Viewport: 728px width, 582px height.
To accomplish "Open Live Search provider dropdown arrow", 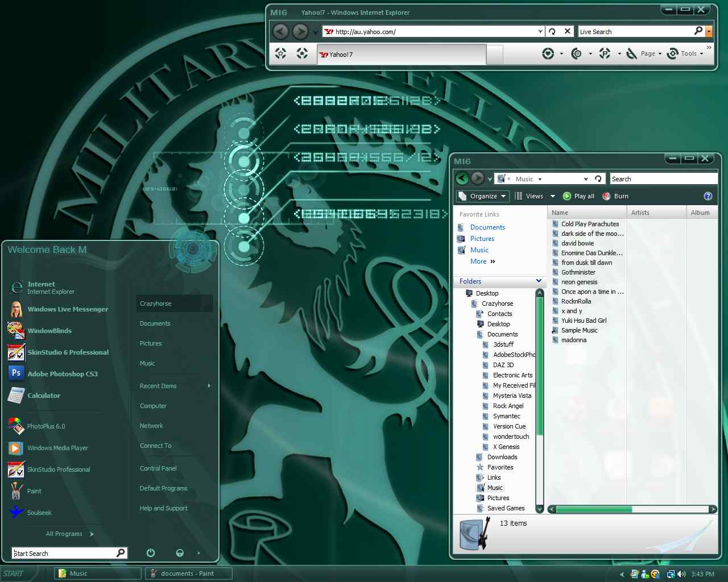I will point(709,31).
